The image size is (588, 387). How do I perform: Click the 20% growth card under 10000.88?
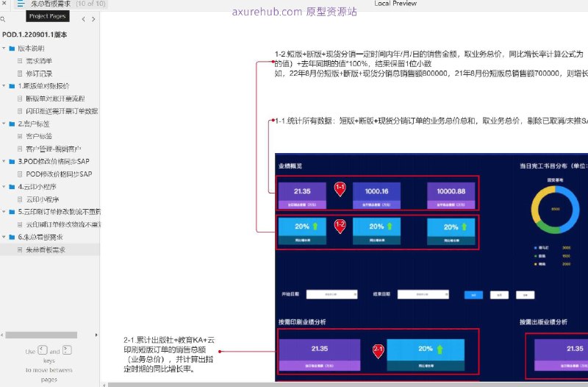[x=451, y=231]
